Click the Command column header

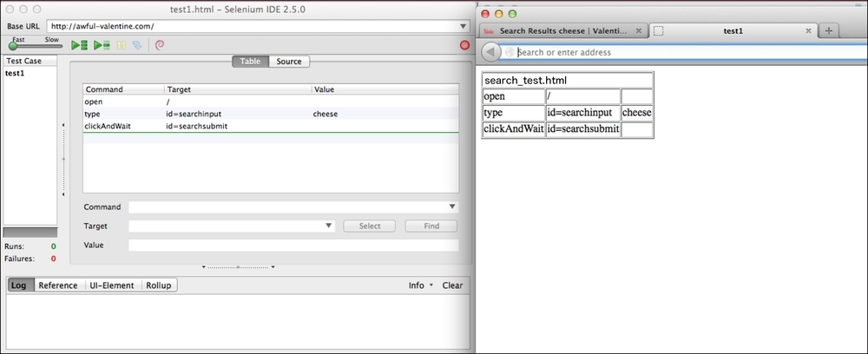tap(123, 89)
